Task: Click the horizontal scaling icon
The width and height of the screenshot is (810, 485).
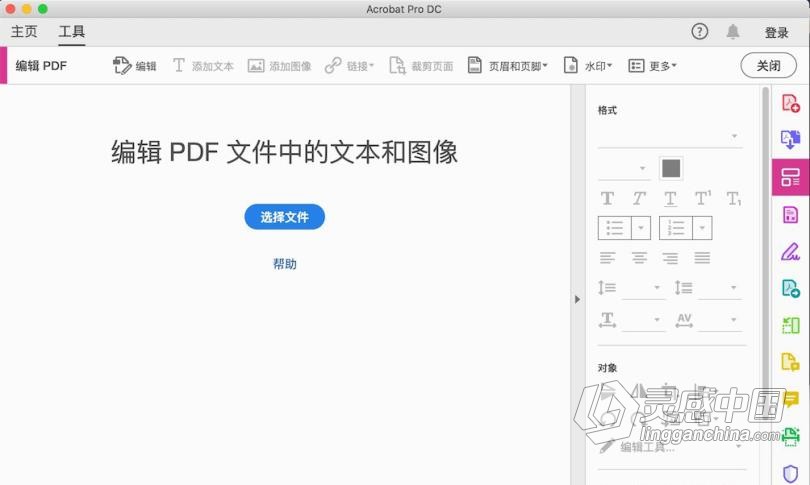Action: tap(607, 320)
